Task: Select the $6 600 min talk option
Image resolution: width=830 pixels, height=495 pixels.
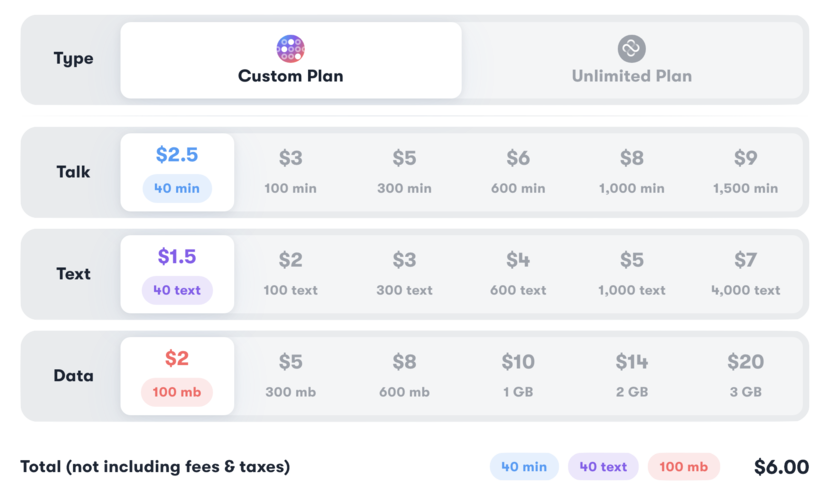Action: tap(518, 171)
